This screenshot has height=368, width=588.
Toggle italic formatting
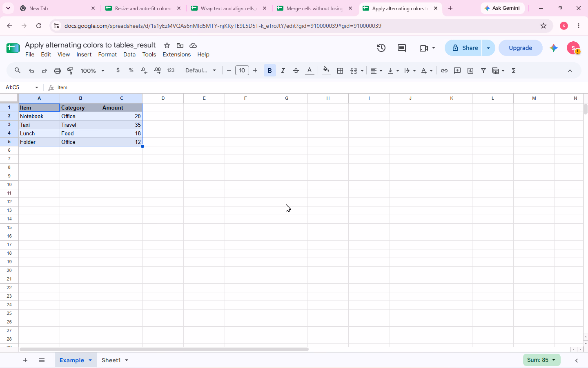click(283, 71)
